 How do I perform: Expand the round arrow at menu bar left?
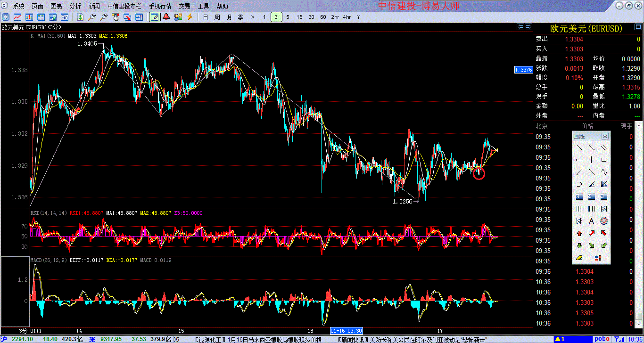[x=5, y=6]
